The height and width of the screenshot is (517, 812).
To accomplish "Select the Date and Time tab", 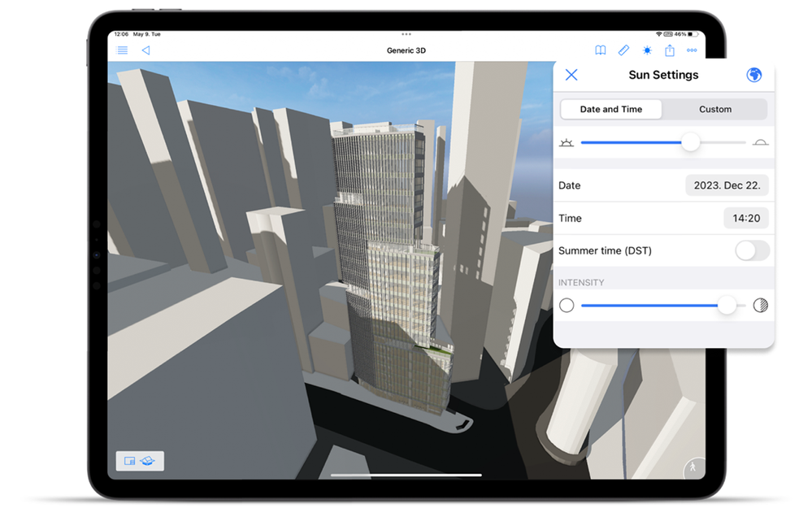I will point(610,109).
